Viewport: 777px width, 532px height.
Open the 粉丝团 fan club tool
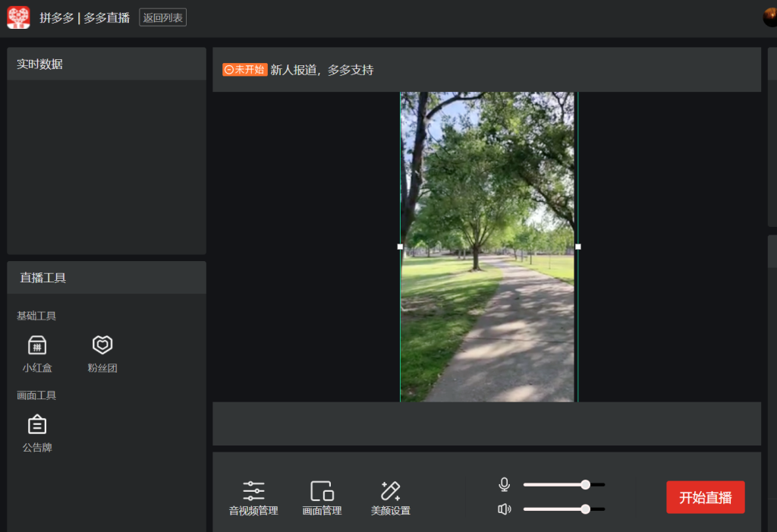tap(102, 354)
